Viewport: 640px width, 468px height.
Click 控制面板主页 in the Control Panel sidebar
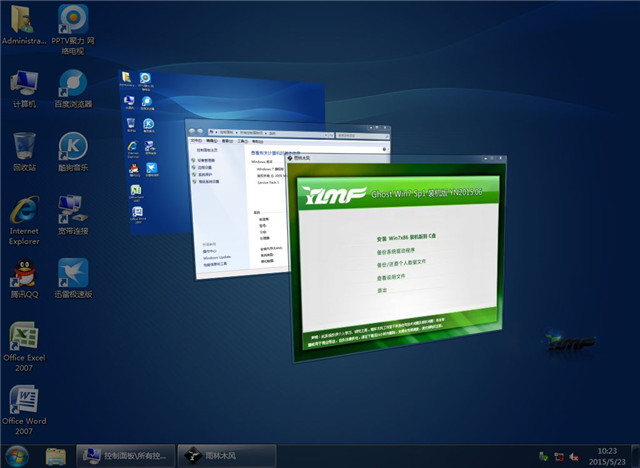tap(207, 150)
